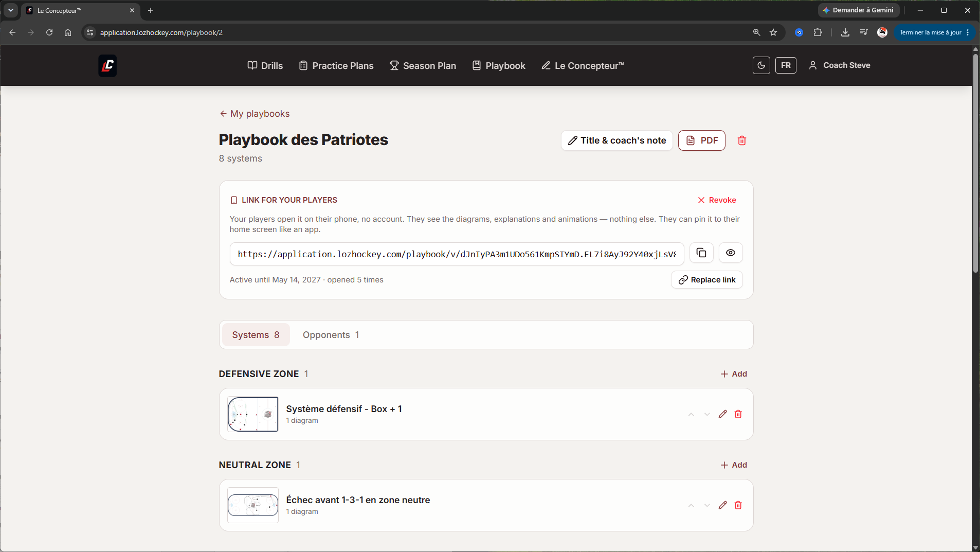Edit Title & coach's note

617,140
